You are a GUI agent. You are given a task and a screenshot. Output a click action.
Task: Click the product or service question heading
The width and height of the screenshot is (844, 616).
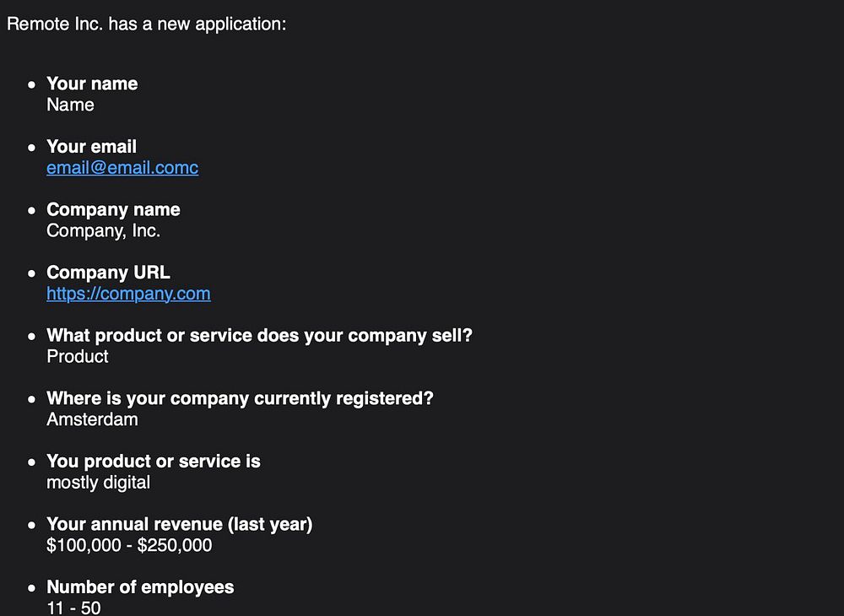[x=259, y=335]
